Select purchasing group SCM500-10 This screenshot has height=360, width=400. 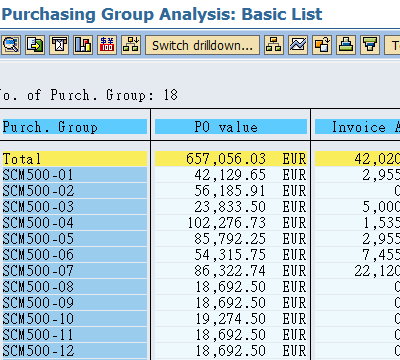pyautogui.click(x=74, y=319)
